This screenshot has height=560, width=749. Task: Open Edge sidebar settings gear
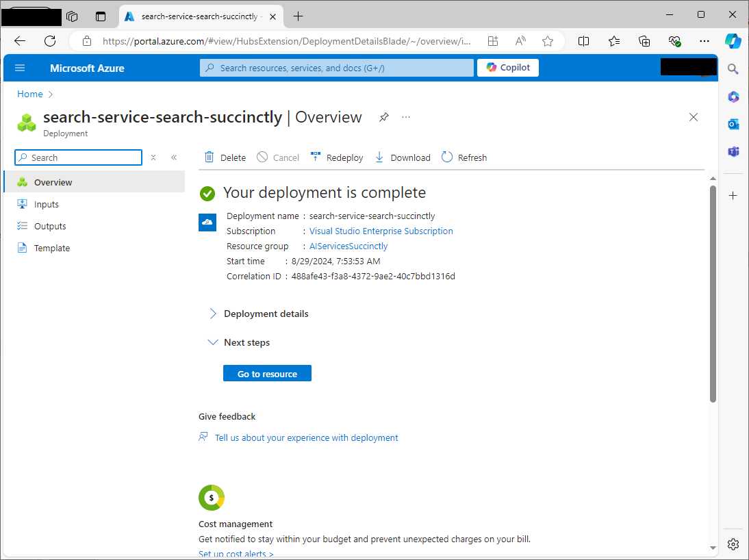tap(733, 544)
